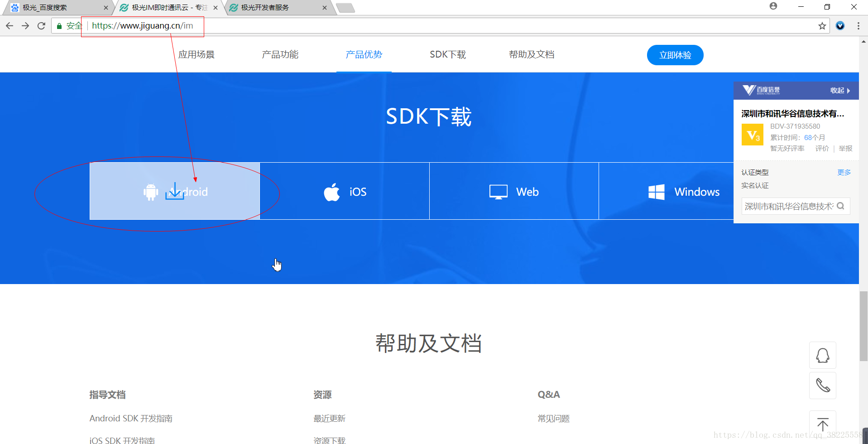The image size is (868, 444).
Task: Click the Apple logo for iOS SDK
Action: pyautogui.click(x=332, y=192)
